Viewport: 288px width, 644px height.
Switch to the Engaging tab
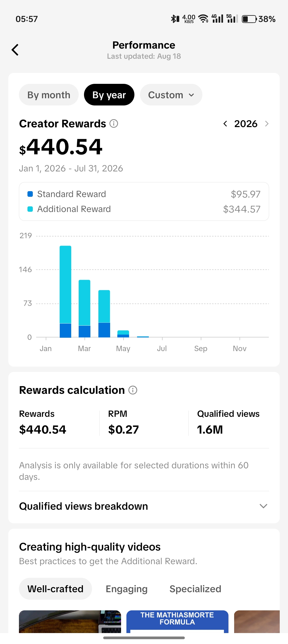(x=127, y=589)
